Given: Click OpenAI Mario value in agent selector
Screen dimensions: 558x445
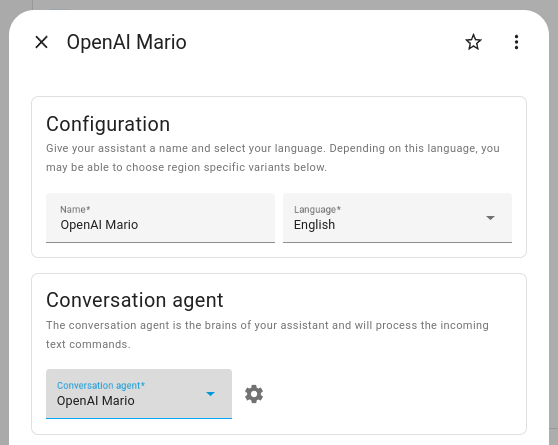Looking at the screenshot, I should click(x=96, y=400).
